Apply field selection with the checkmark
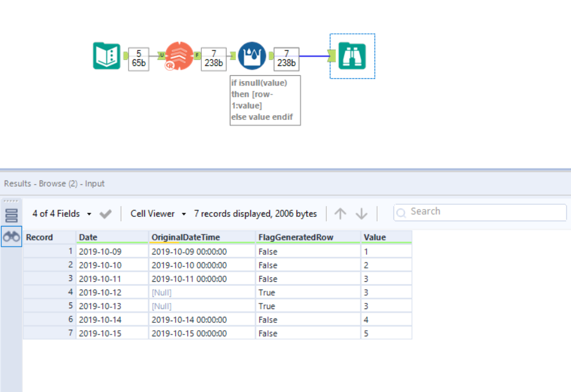The image size is (571, 392). click(x=105, y=213)
